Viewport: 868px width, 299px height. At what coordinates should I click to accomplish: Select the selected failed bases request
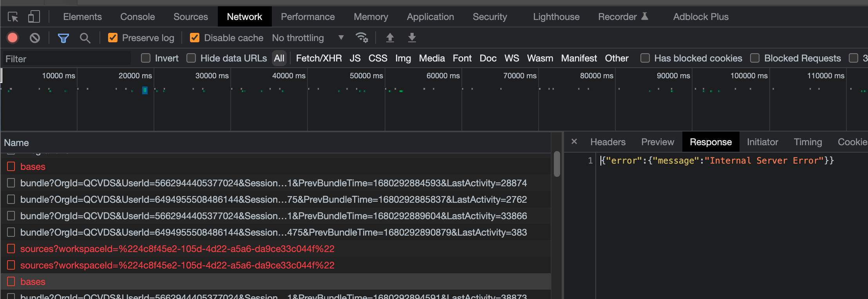33,282
